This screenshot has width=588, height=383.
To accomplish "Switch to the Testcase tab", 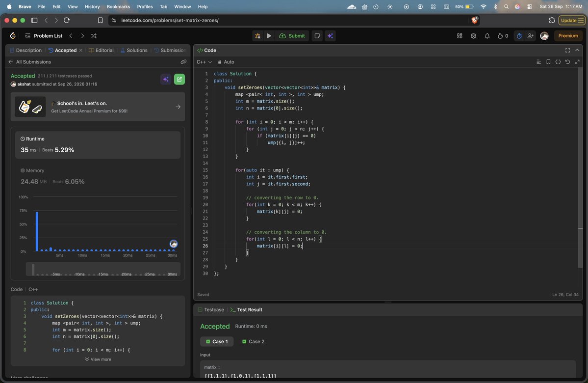I will click(x=211, y=310).
